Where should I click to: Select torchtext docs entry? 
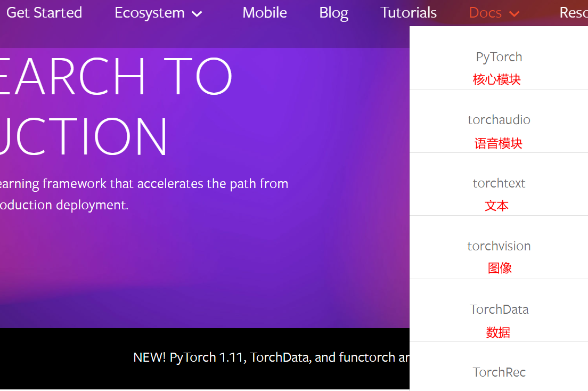click(x=499, y=183)
